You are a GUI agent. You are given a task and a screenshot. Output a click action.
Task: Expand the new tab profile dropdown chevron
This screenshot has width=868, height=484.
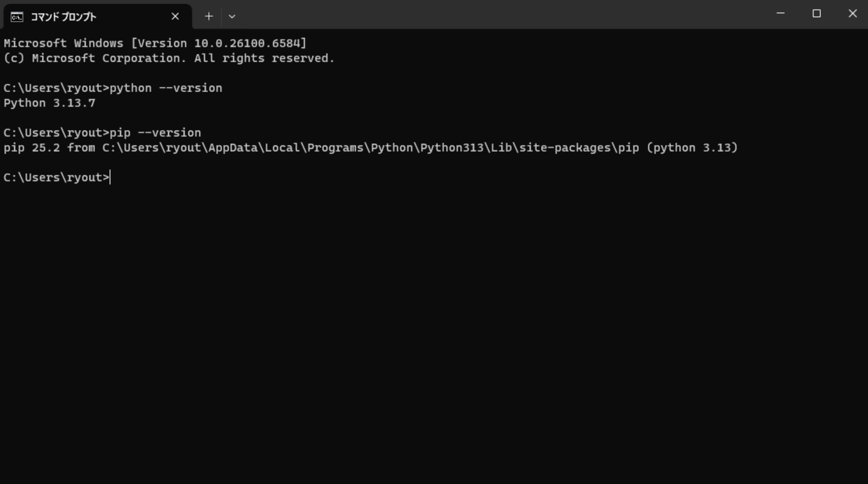[232, 17]
